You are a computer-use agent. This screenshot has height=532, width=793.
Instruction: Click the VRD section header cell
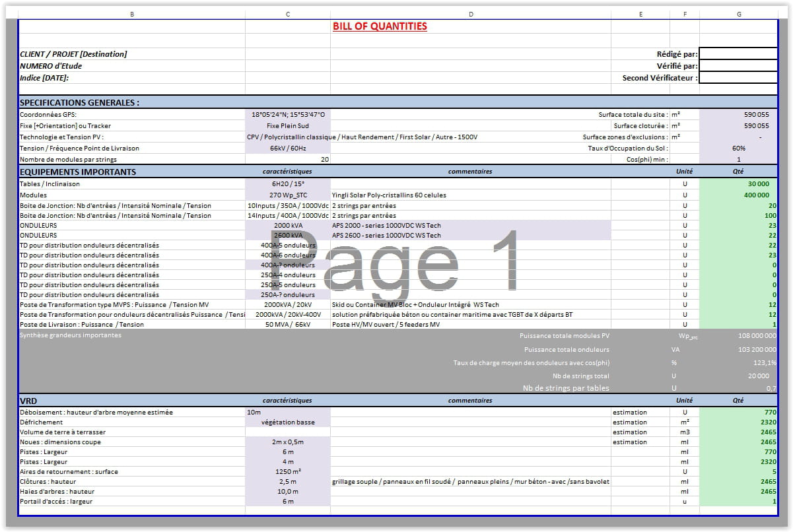pos(132,400)
